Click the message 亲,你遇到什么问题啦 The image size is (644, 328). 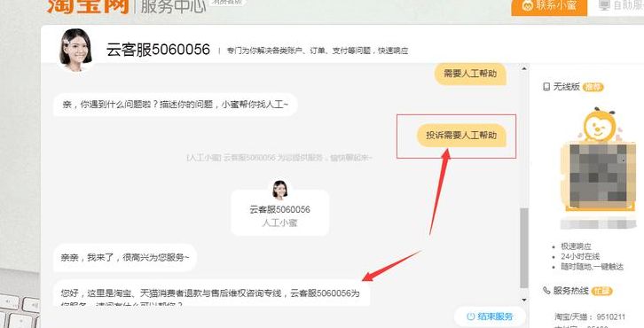click(x=176, y=105)
